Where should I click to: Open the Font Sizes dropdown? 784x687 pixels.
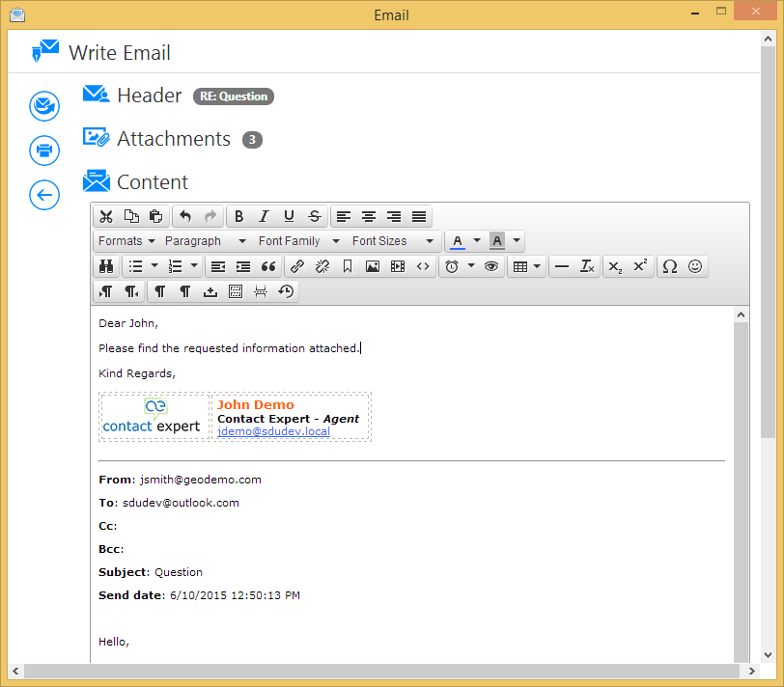pyautogui.click(x=392, y=241)
